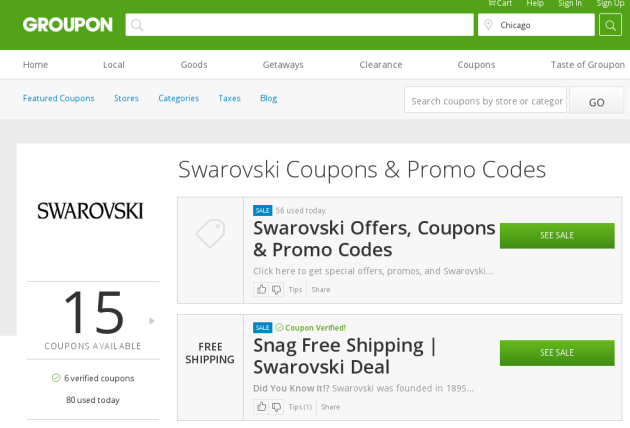Screen dimensions: 630x428
Task: Open the Getaways navigation tab
Action: pos(283,65)
